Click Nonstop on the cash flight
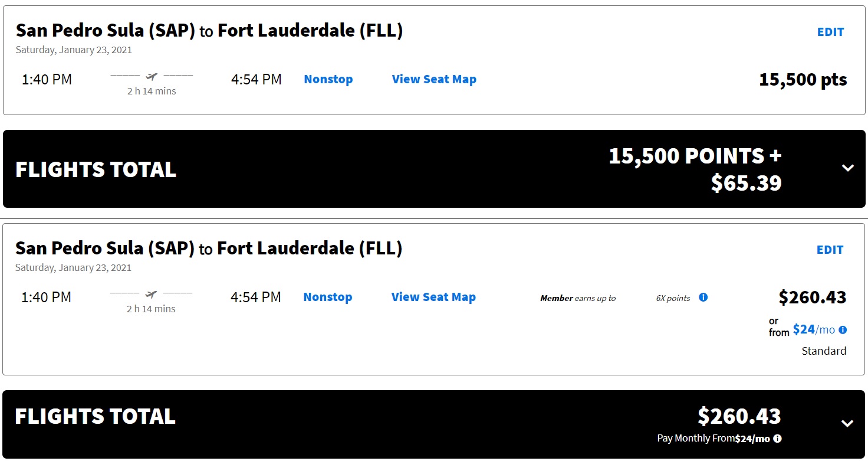The image size is (868, 461). coord(328,297)
